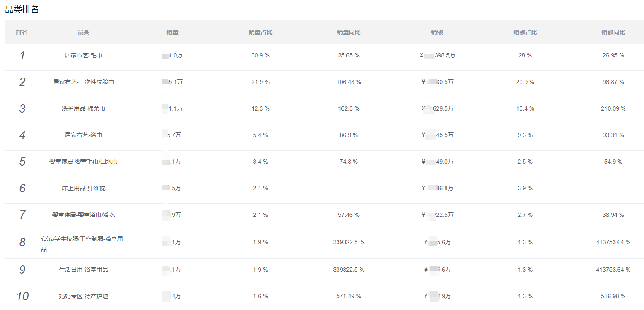Select the 销额同比 column header
Image resolution: width=644 pixels, height=310 pixels.
[613, 32]
